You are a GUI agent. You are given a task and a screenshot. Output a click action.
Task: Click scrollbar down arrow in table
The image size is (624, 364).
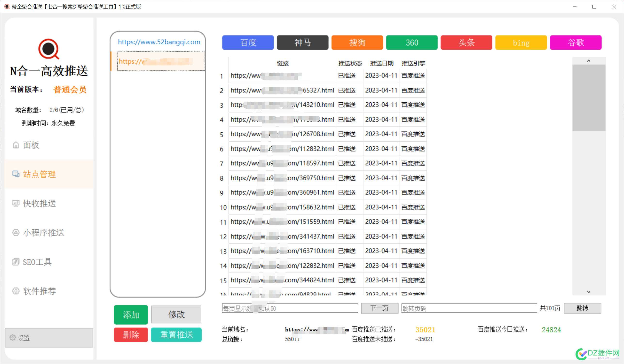589,292
